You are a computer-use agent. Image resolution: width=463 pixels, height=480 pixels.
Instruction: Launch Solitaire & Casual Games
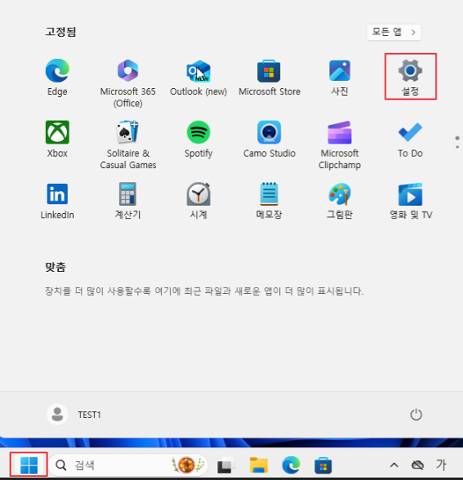point(128,145)
